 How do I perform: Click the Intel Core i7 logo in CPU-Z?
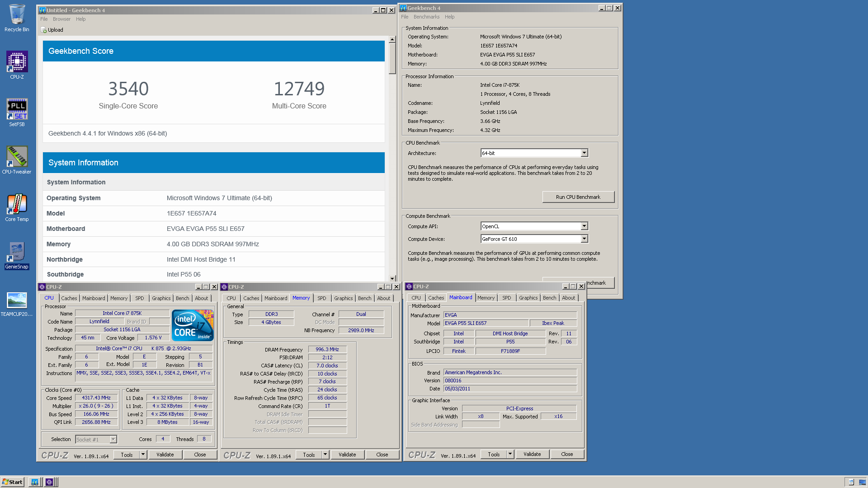pyautogui.click(x=193, y=325)
